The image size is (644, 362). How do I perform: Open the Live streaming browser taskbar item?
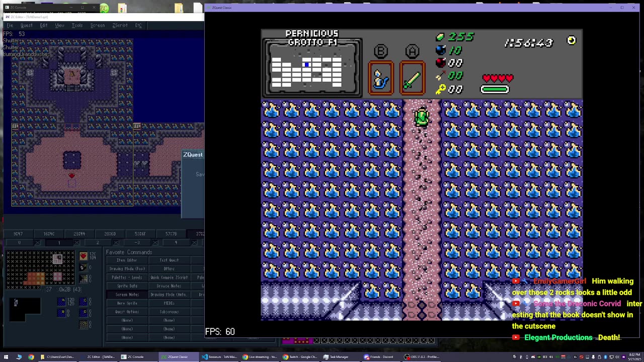[x=261, y=357]
